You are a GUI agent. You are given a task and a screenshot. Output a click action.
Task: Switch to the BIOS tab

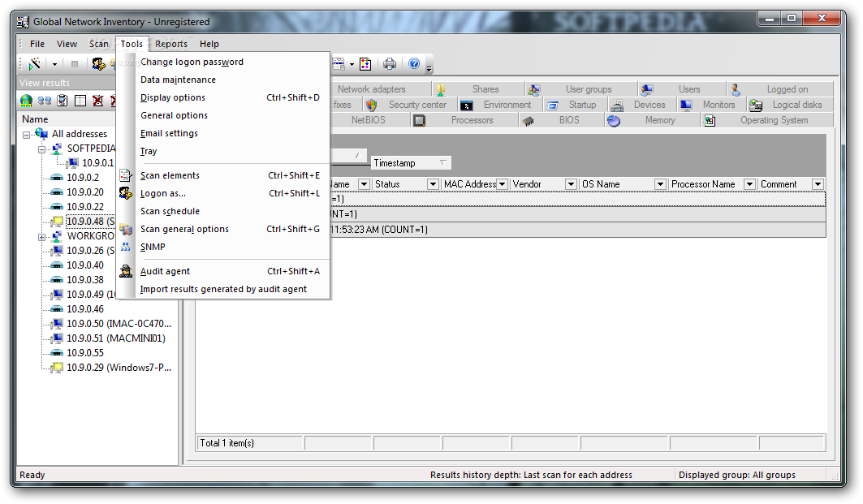pos(561,120)
